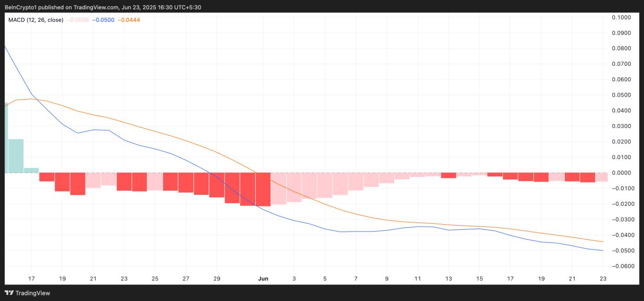Click the 25 date label on the time axis

(155, 278)
